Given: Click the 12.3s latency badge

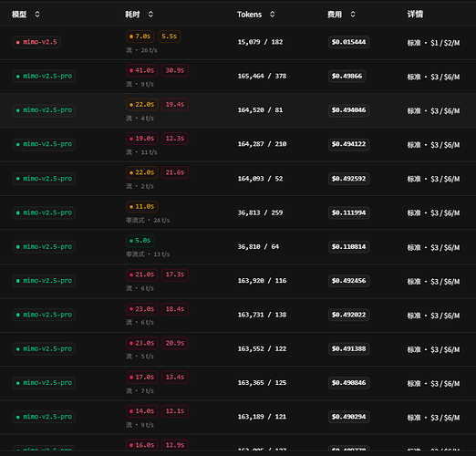Looking at the screenshot, I should point(175,139).
